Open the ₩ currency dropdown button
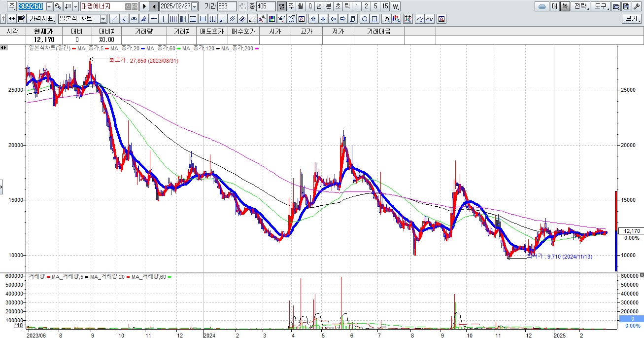Image resolution: width=644 pixels, height=338 pixels. (x=395, y=6)
